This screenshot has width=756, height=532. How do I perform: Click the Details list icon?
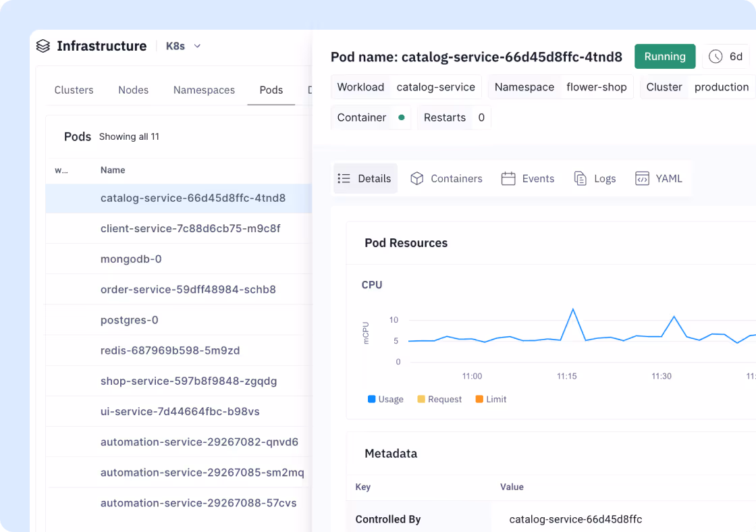pyautogui.click(x=344, y=178)
